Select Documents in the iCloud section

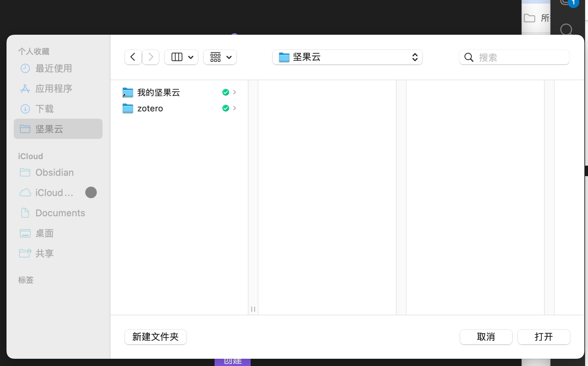click(x=60, y=213)
